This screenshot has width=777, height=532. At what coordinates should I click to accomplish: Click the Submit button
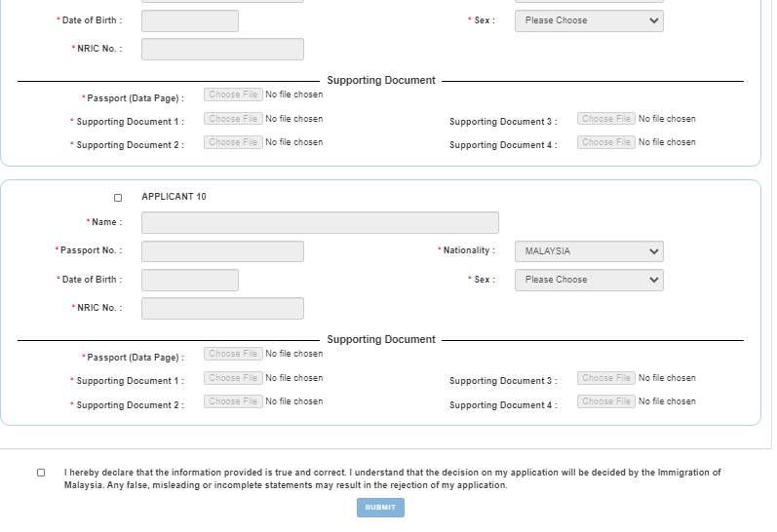click(x=380, y=508)
